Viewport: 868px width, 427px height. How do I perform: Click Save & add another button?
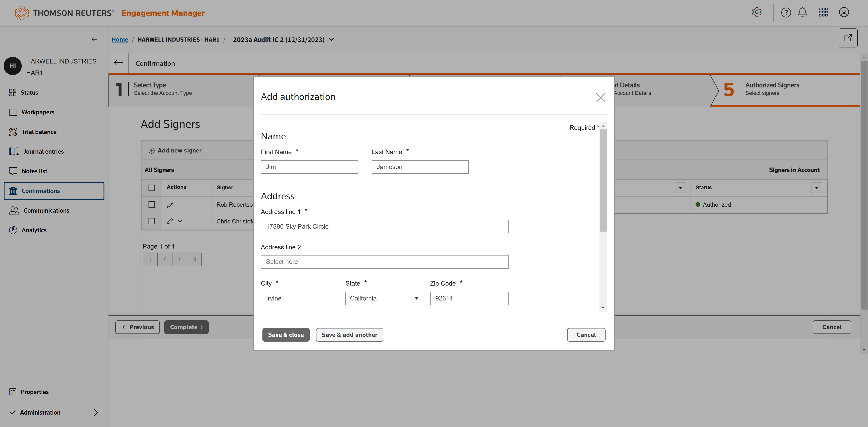pos(349,335)
